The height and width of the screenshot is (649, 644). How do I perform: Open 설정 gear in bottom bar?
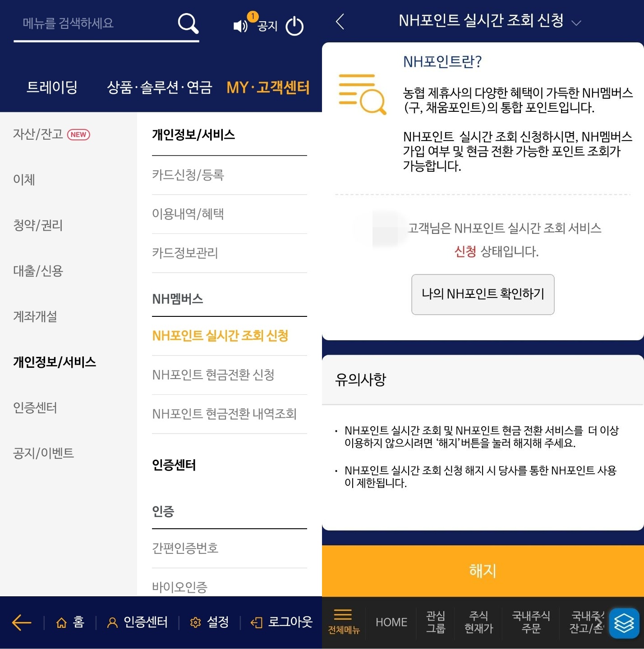209,622
